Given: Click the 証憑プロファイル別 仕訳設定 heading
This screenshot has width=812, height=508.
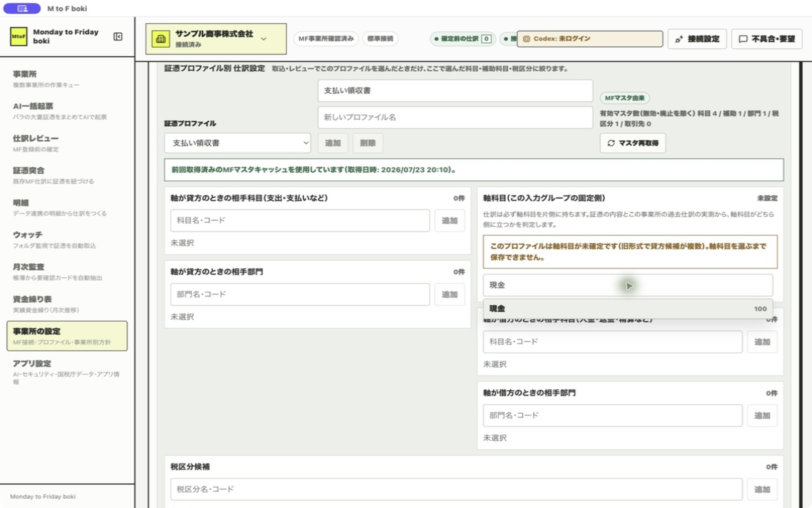Looking at the screenshot, I should pyautogui.click(x=214, y=69).
